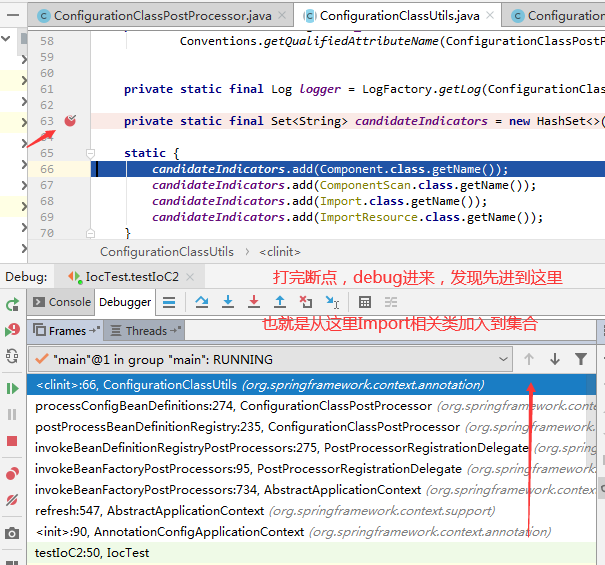The image size is (605, 565).
Task: Click the Drop Frame icon
Action: [x=306, y=302]
